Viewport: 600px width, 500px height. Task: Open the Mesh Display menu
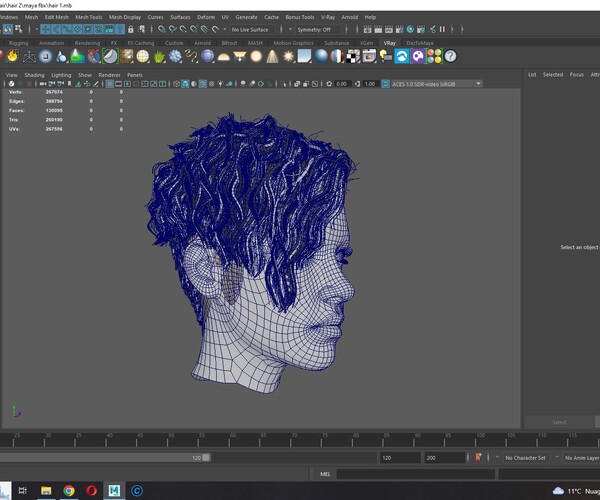coord(125,17)
